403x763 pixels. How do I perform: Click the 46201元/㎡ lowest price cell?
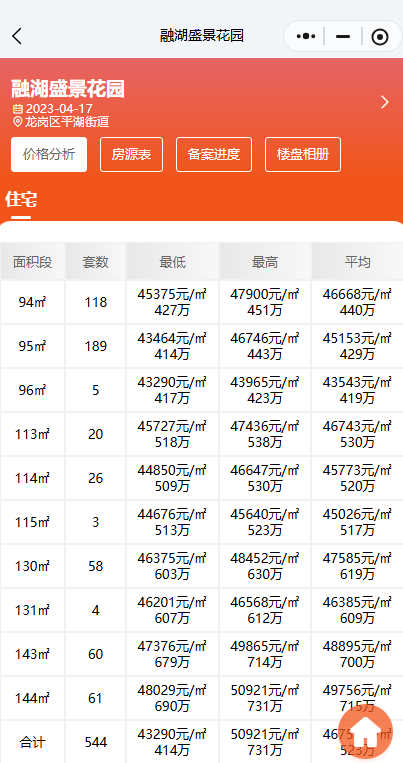click(x=172, y=610)
